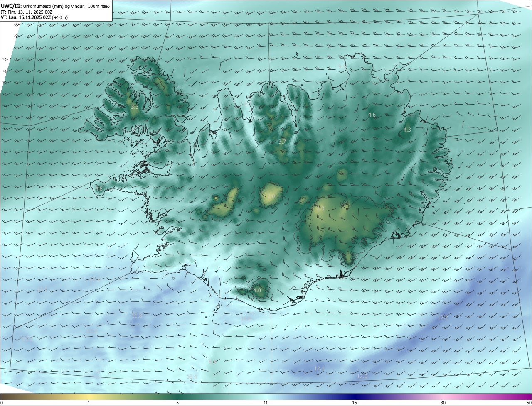Click the 3.3 value label in the Westfjords
The height and width of the screenshot is (406, 532).
coord(135,107)
